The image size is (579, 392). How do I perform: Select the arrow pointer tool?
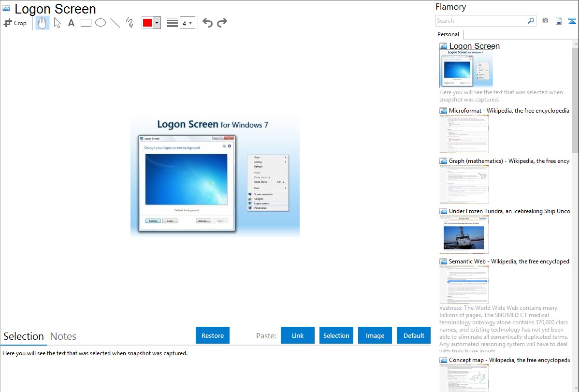(x=57, y=23)
